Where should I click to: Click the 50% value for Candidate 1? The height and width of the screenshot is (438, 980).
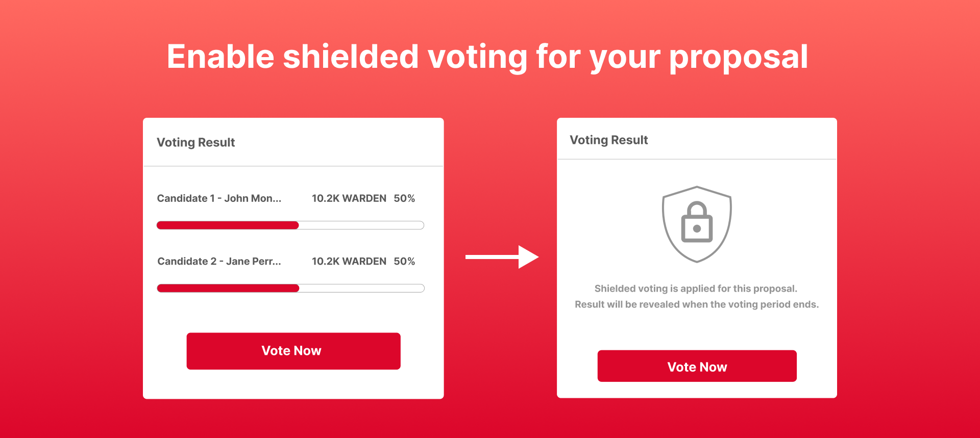point(405,198)
